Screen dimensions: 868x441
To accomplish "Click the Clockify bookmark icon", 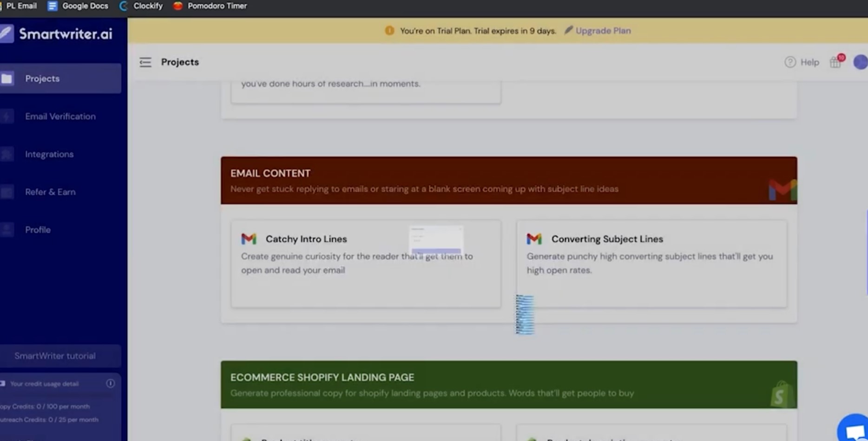I will click(x=123, y=6).
